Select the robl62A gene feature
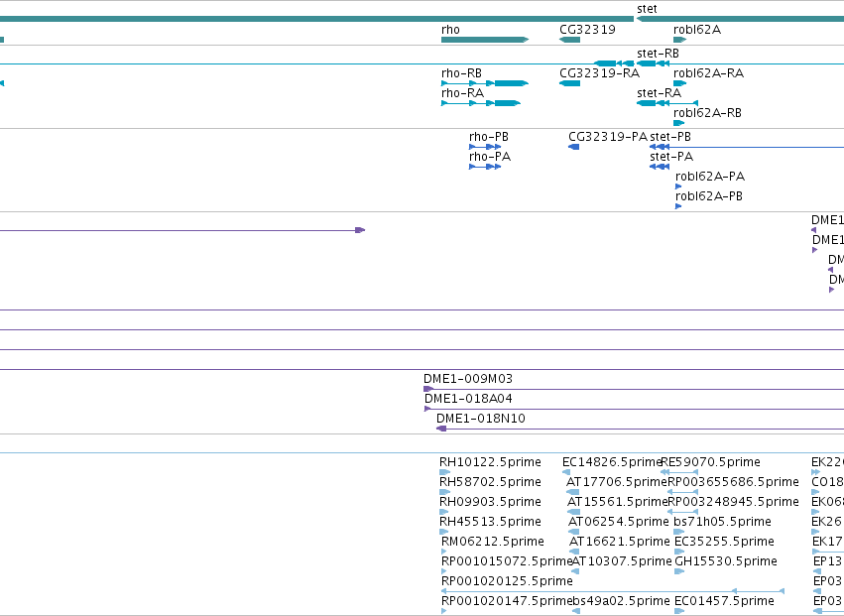The image size is (844, 616). tap(679, 40)
